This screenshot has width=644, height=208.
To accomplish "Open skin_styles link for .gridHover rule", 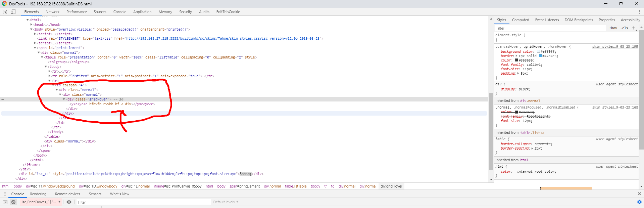I will point(615,47).
